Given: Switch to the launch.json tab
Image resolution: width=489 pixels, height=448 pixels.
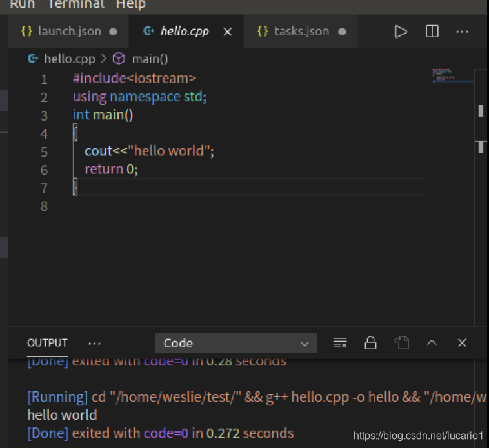Looking at the screenshot, I should pos(68,31).
